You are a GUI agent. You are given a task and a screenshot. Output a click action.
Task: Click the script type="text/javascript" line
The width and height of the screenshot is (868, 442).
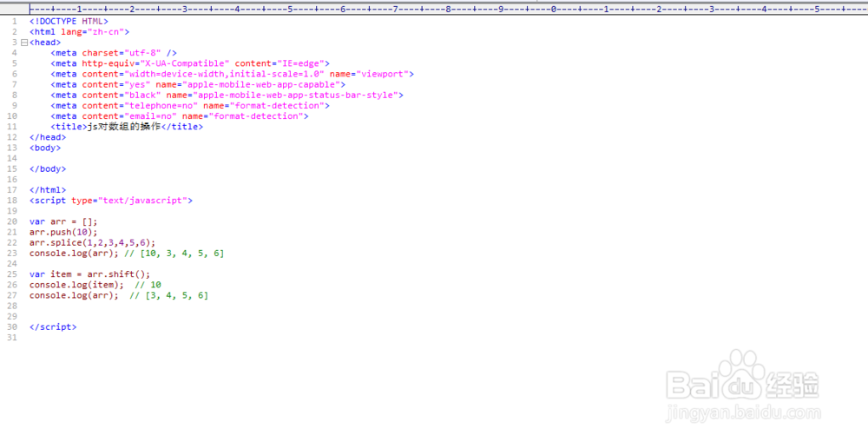point(111,201)
